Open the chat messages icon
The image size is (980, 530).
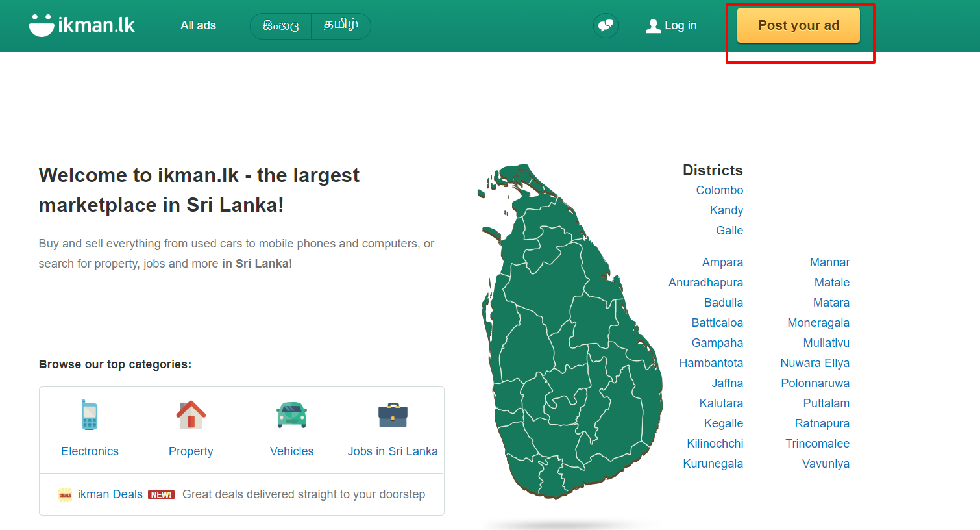point(606,26)
